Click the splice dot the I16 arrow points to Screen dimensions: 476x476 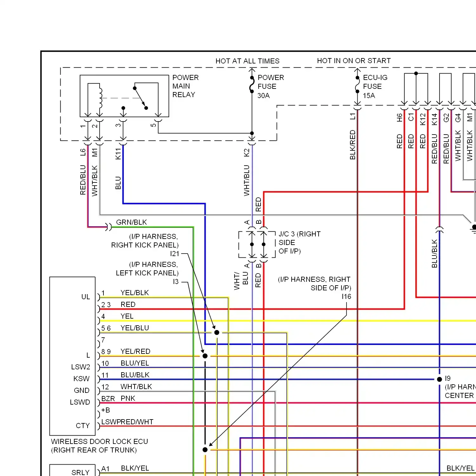[205, 450]
